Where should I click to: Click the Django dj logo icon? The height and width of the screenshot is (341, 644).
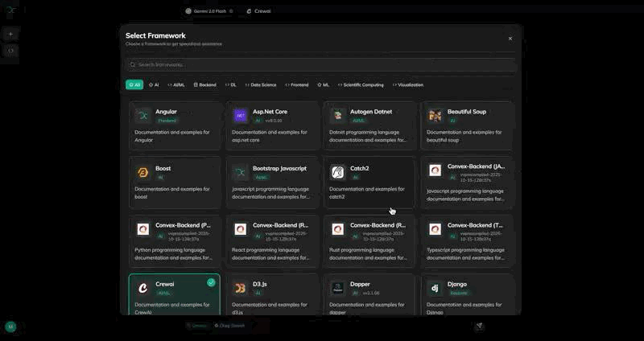(x=435, y=288)
